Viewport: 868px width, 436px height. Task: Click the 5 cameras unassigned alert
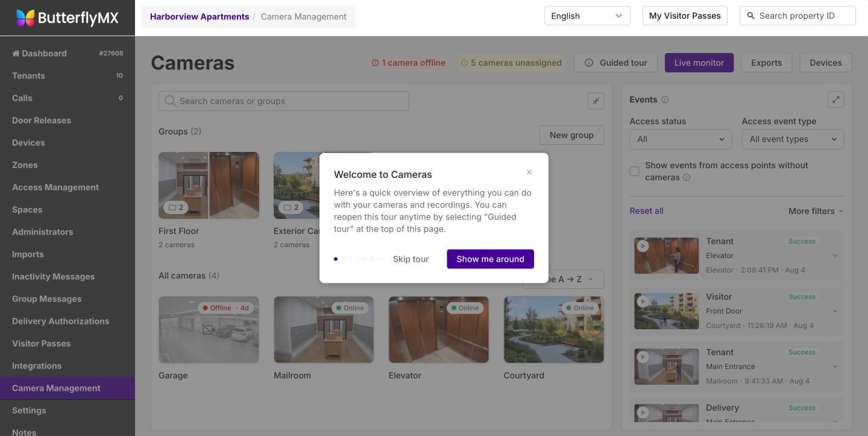click(511, 63)
